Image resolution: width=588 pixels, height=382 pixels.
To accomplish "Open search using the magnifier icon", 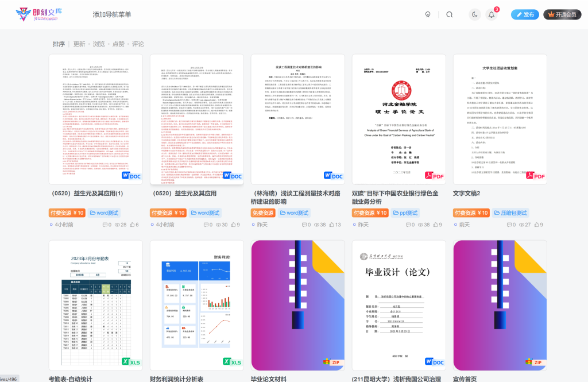I will 450,14.
